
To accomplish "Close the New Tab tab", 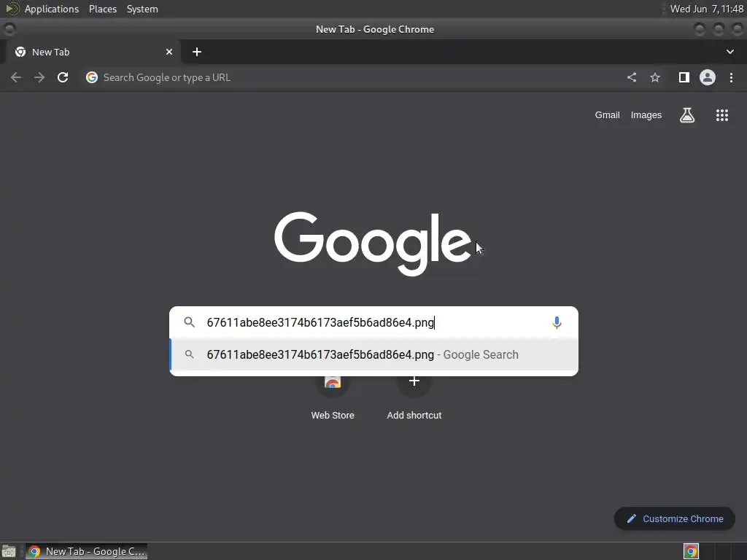I will tap(169, 52).
